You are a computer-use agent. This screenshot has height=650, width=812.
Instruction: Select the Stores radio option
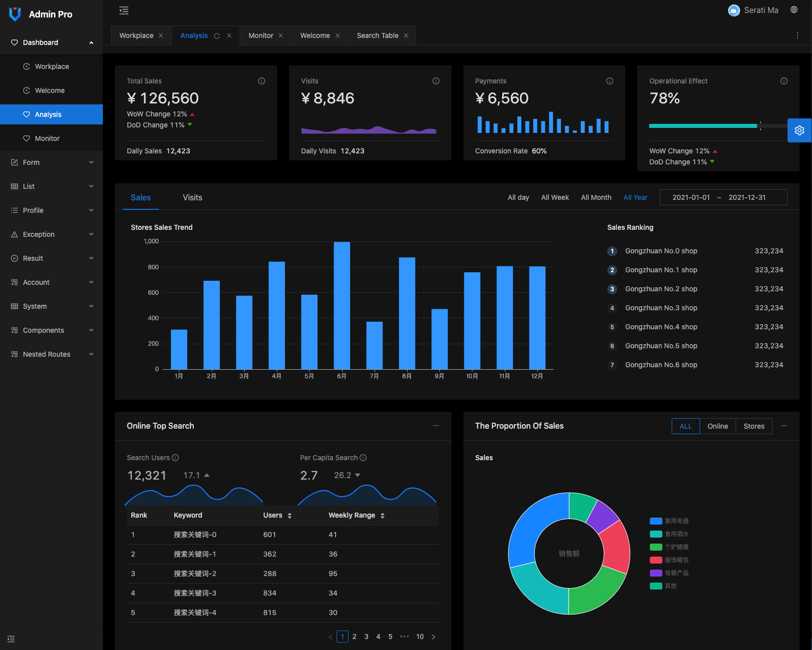click(x=754, y=426)
